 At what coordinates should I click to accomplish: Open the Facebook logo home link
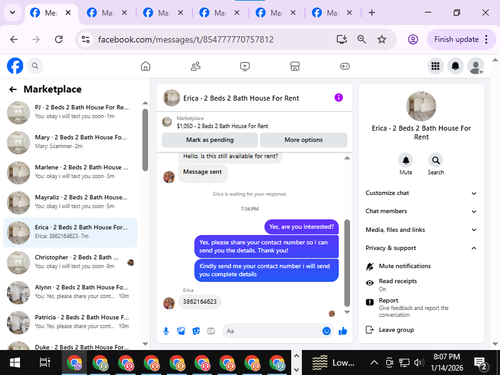click(15, 66)
